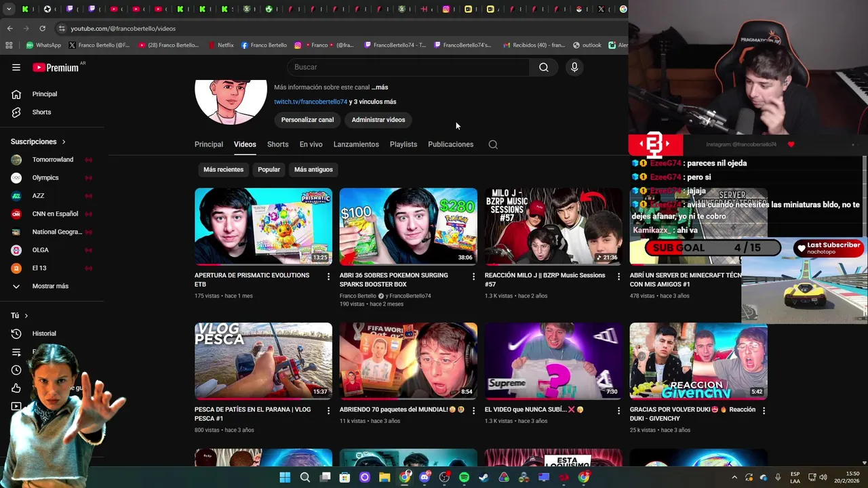Open Windows taskbar search

coord(305,477)
